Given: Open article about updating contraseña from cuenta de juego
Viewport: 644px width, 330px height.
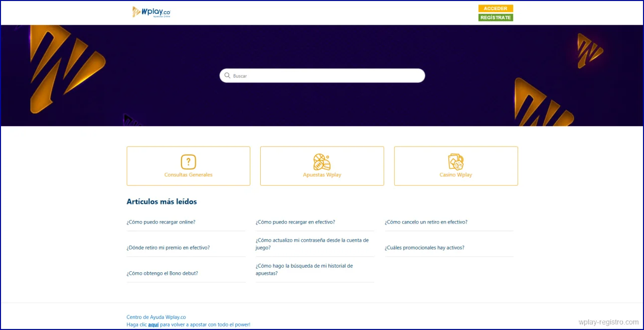Looking at the screenshot, I should tap(312, 244).
